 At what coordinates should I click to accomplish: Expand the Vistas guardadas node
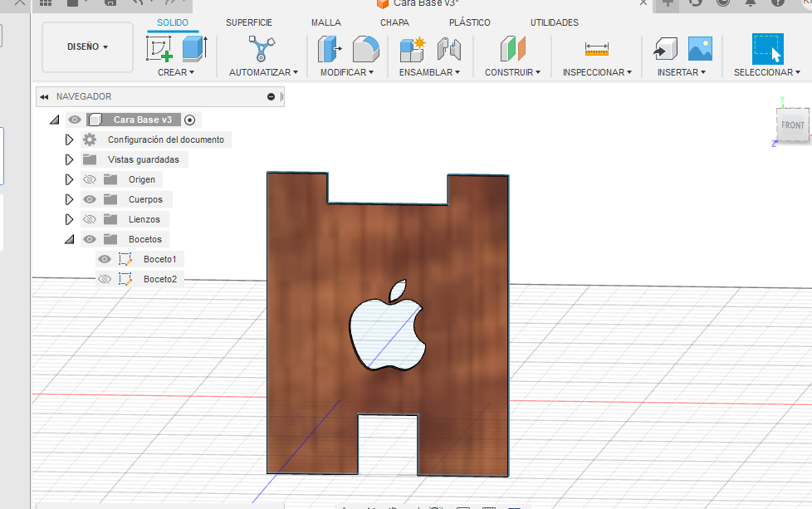(x=69, y=159)
